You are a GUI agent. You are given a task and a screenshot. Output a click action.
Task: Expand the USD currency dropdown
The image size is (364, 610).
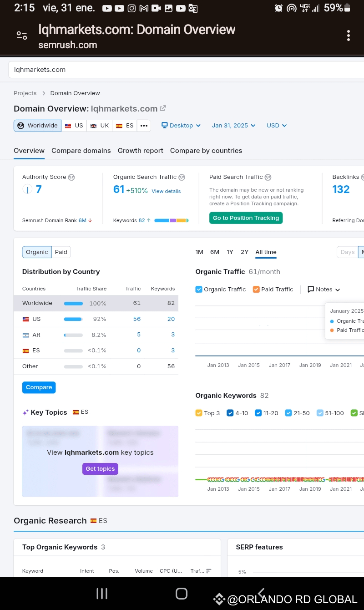(277, 126)
